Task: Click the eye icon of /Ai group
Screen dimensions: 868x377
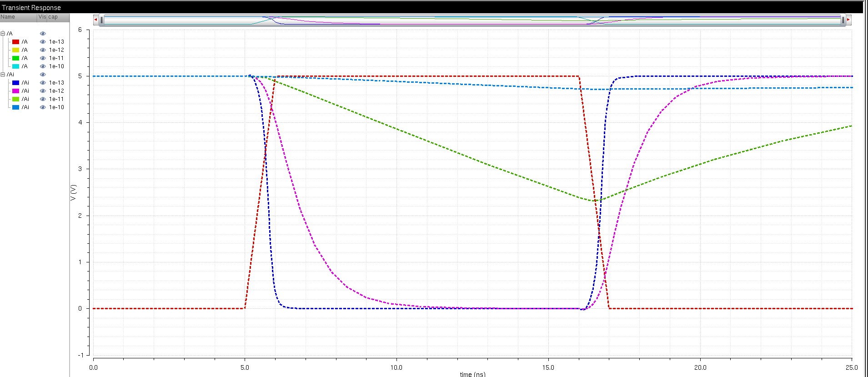Action: pos(43,75)
